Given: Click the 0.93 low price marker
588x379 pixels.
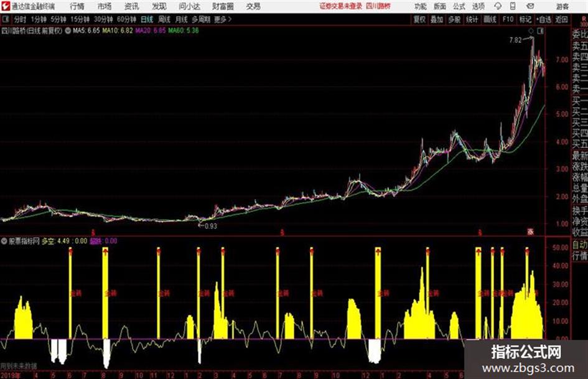Looking at the screenshot, I should click(211, 226).
